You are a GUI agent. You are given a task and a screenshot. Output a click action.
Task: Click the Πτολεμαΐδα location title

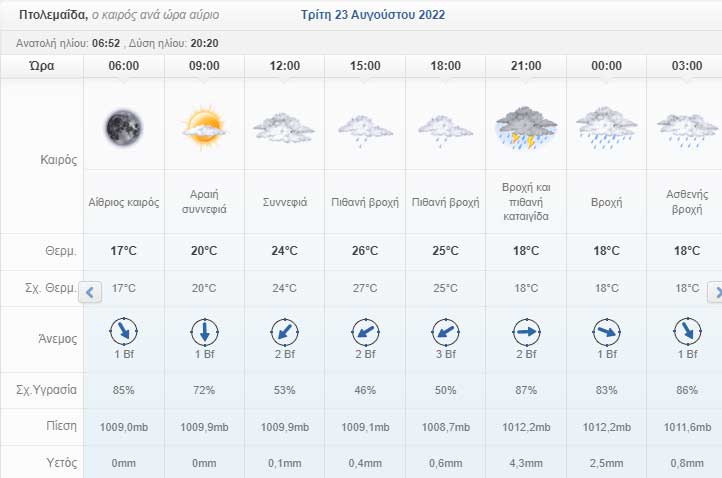[x=53, y=15]
